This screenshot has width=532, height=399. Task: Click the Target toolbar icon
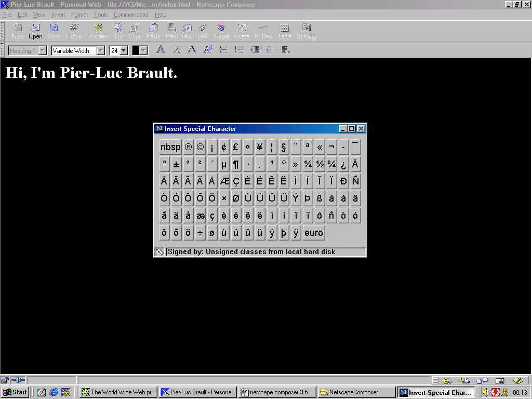click(x=221, y=31)
